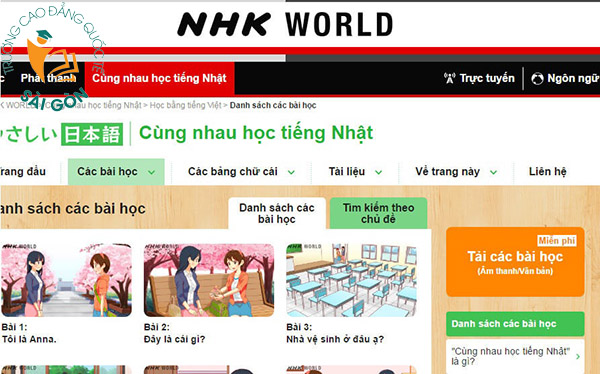The image size is (600, 374).
Task: Switch to Tìm kiếm theo chủ đề tab
Action: pyautogui.click(x=378, y=213)
